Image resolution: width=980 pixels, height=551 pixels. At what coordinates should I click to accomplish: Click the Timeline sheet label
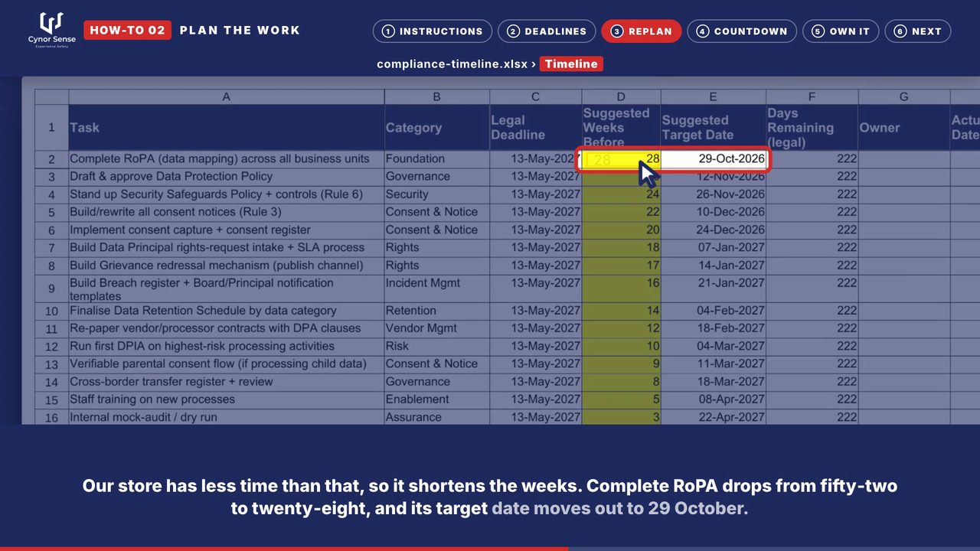tap(571, 64)
